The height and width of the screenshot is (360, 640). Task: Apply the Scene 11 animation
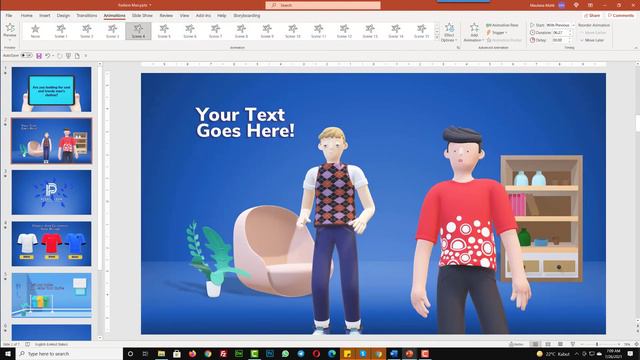[x=318, y=31]
